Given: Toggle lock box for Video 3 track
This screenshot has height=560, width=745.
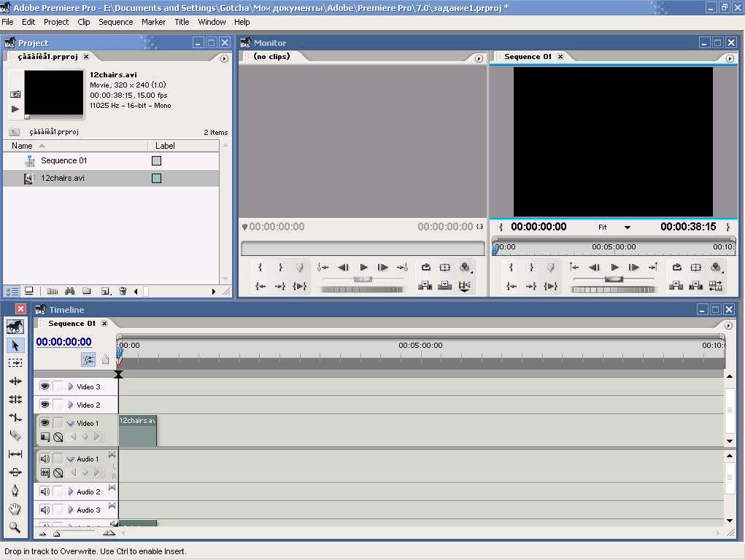Looking at the screenshot, I should [58, 386].
